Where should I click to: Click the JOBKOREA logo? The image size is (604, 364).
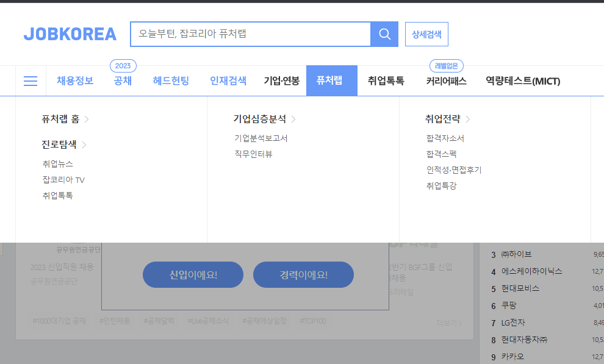(x=70, y=34)
